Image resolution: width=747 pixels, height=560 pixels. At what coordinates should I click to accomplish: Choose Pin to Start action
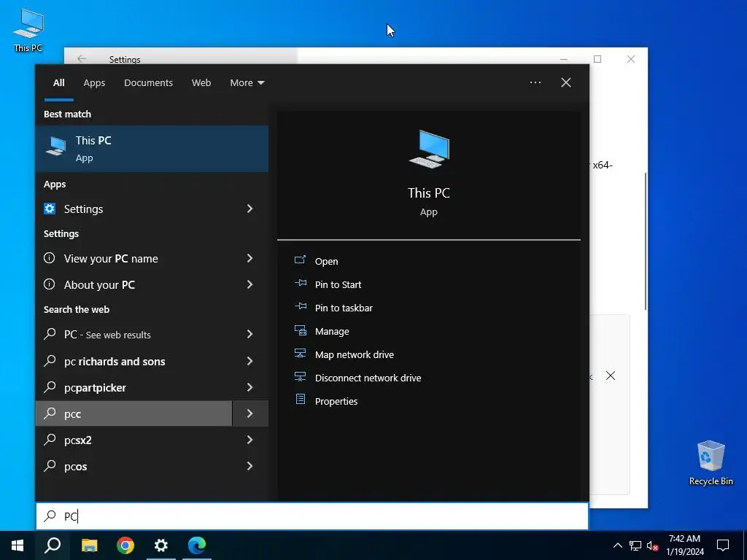(338, 284)
